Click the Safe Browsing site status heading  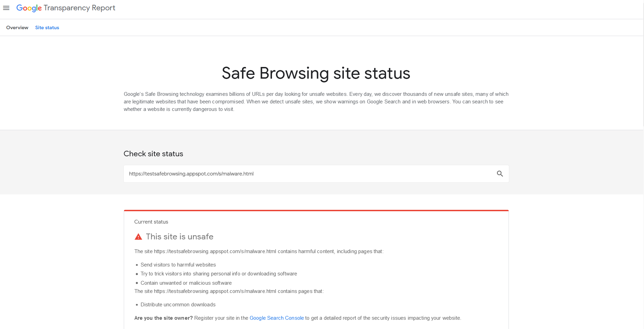316,73
